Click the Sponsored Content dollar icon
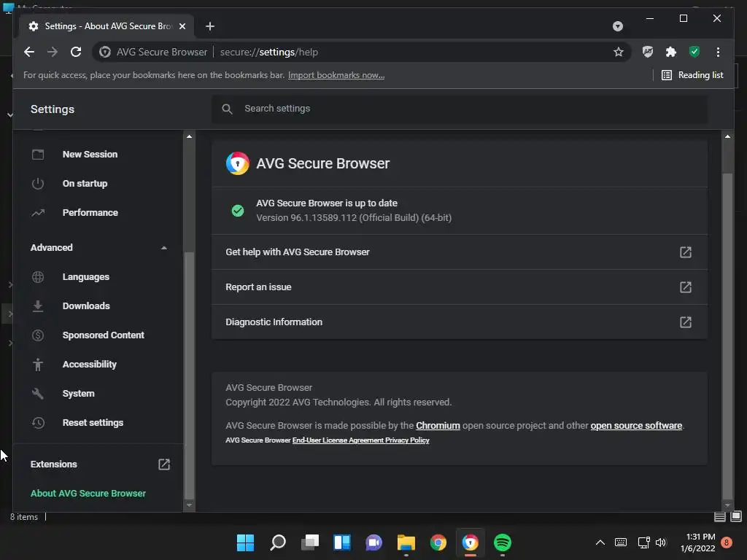 (x=38, y=335)
